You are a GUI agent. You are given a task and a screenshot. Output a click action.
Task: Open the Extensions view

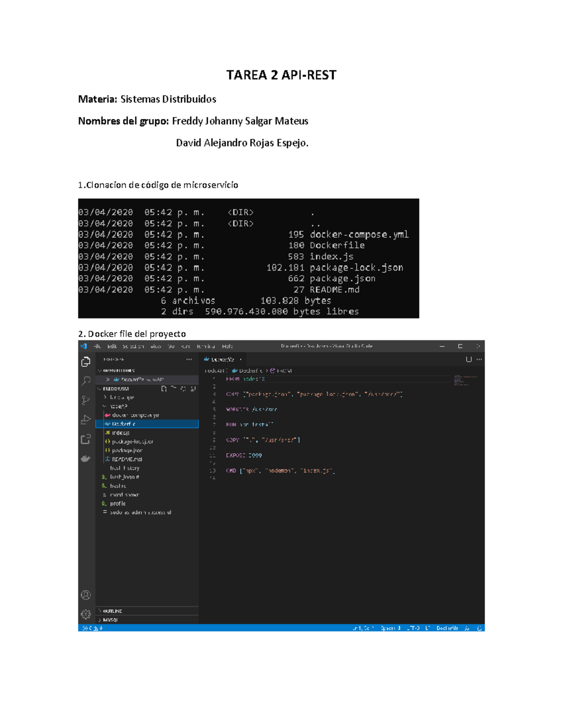(86, 439)
